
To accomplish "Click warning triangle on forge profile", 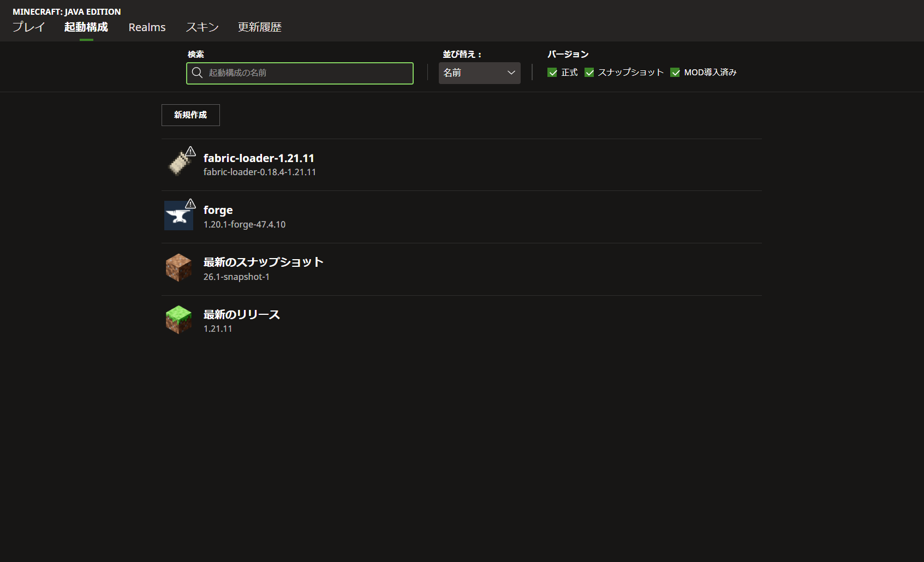I will [x=190, y=204].
